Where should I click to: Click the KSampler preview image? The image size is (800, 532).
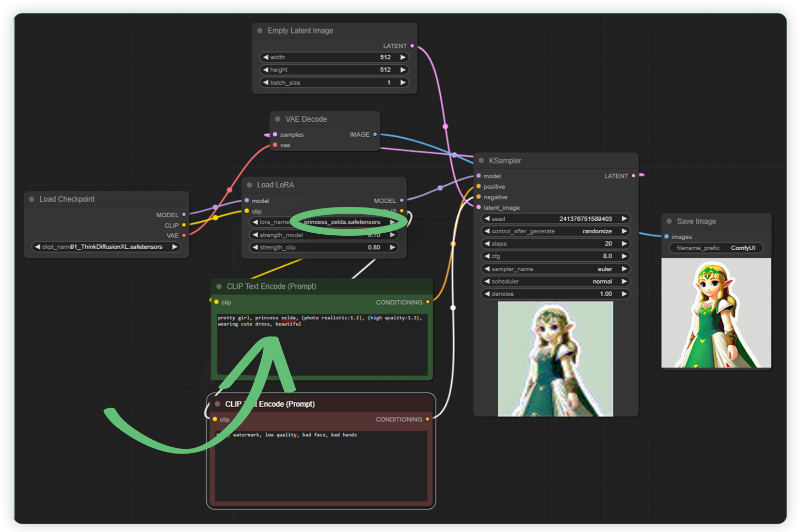coord(555,359)
